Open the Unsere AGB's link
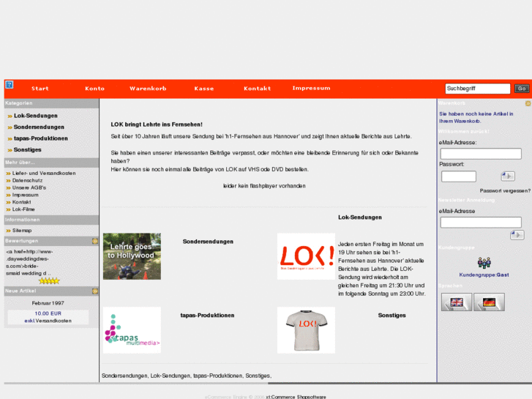This screenshot has width=532, height=399. coord(29,187)
